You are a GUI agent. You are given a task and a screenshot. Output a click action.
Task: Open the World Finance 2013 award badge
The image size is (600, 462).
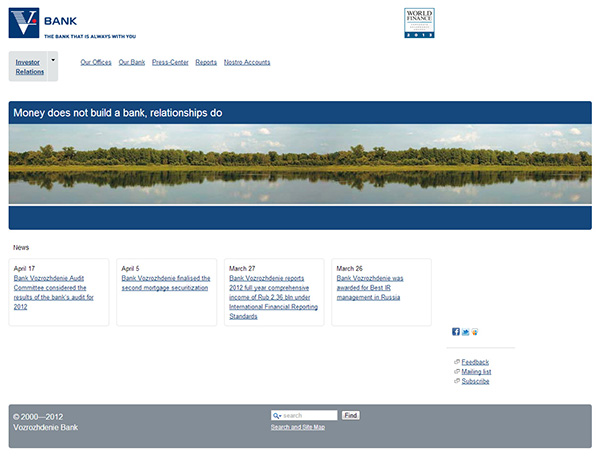pyautogui.click(x=419, y=23)
